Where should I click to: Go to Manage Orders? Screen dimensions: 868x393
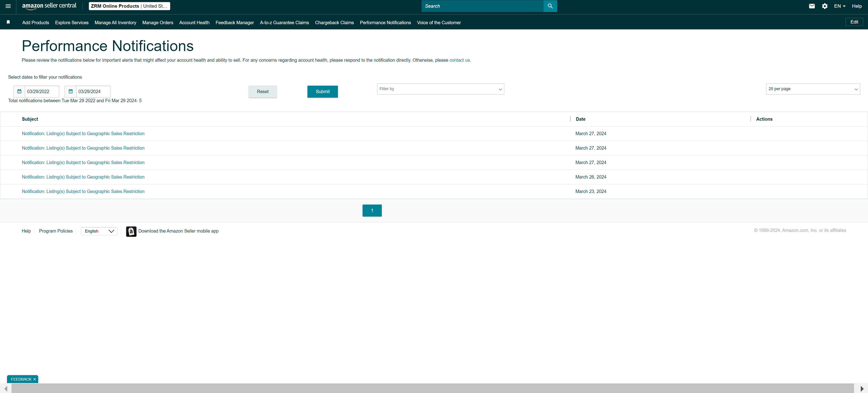158,23
